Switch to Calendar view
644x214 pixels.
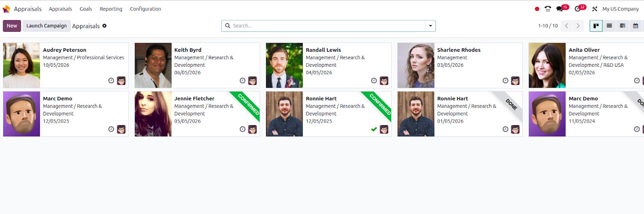click(636, 26)
